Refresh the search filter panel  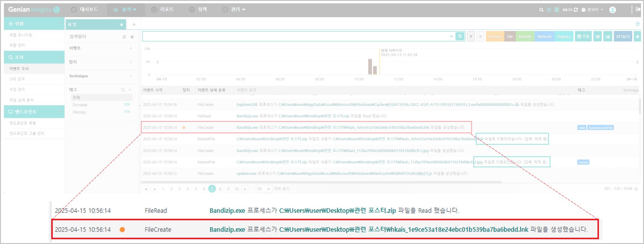(x=124, y=37)
